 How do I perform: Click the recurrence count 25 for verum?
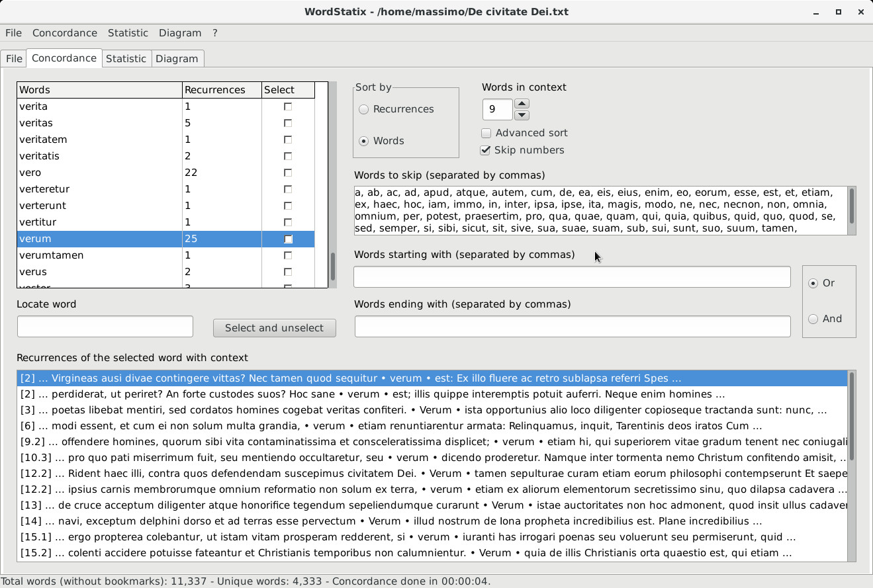tap(191, 239)
